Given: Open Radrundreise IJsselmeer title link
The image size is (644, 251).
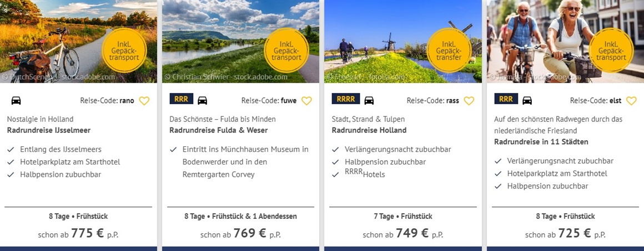Looking at the screenshot, I should [49, 130].
